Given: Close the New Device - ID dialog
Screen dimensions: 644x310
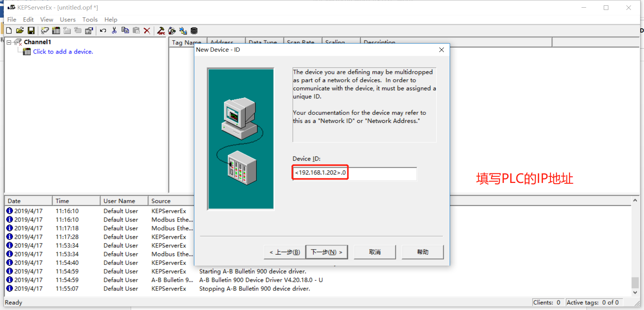Looking at the screenshot, I should pyautogui.click(x=442, y=50).
